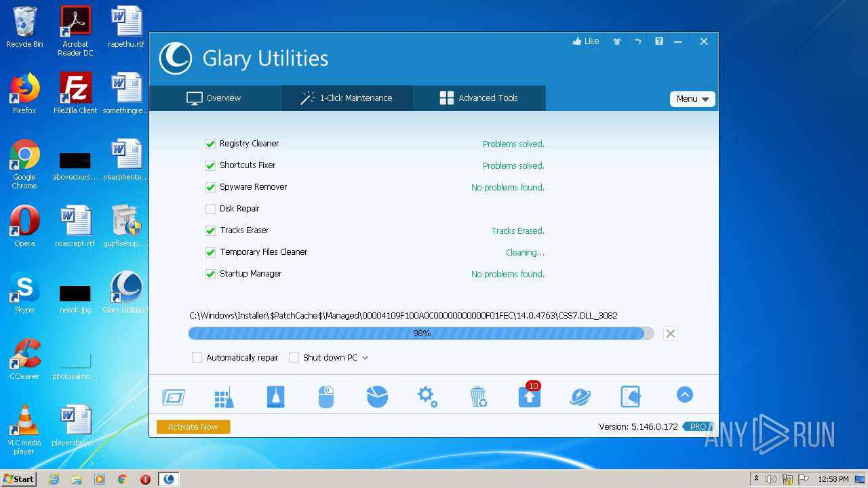Click the 'Problems solved.' status for Registry Cleaner

(513, 144)
